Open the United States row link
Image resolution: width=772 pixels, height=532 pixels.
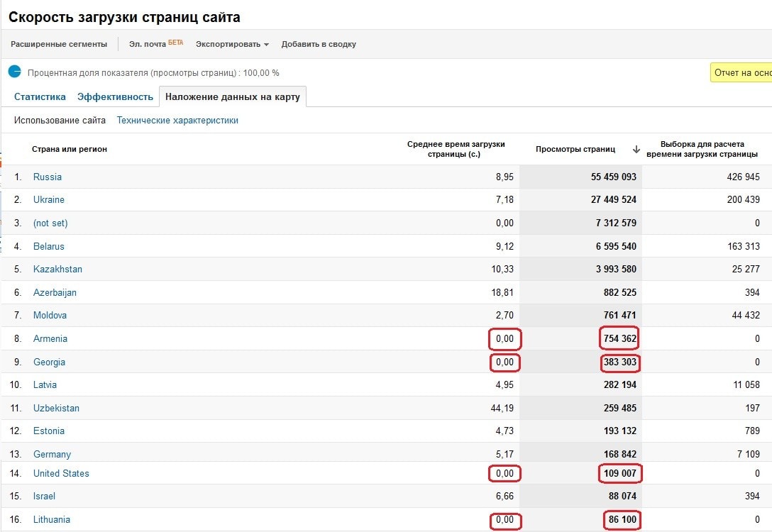click(x=61, y=474)
